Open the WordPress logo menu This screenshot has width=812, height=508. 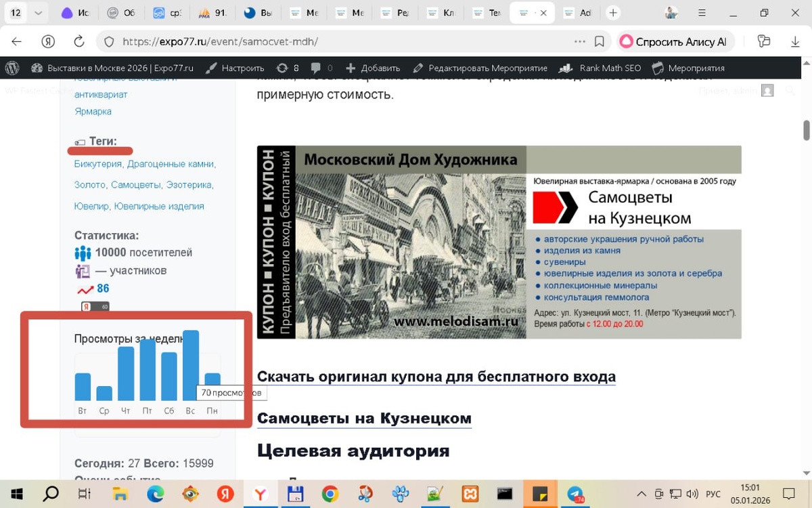tap(12, 68)
